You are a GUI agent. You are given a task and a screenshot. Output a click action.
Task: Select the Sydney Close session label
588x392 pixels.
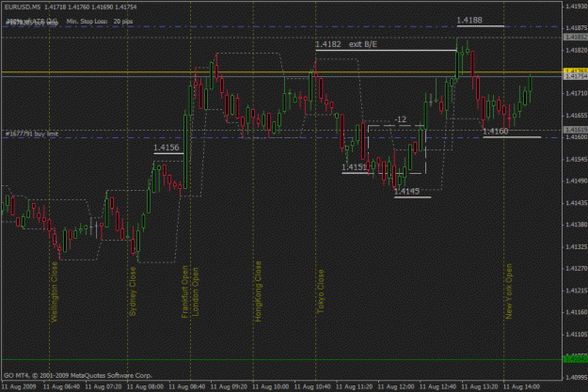(133, 291)
